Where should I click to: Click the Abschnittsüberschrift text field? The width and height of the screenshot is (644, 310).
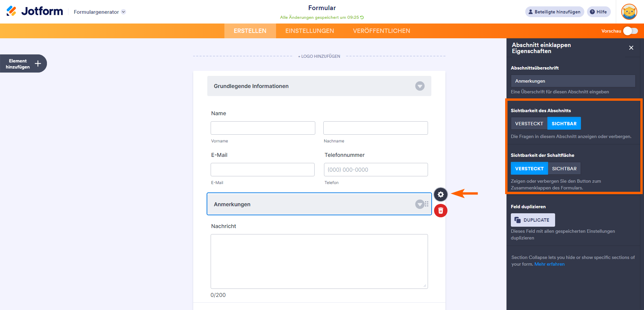tap(573, 81)
